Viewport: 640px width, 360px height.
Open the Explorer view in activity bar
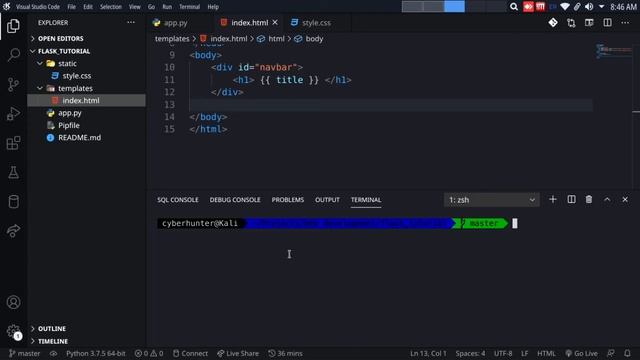tap(13, 26)
